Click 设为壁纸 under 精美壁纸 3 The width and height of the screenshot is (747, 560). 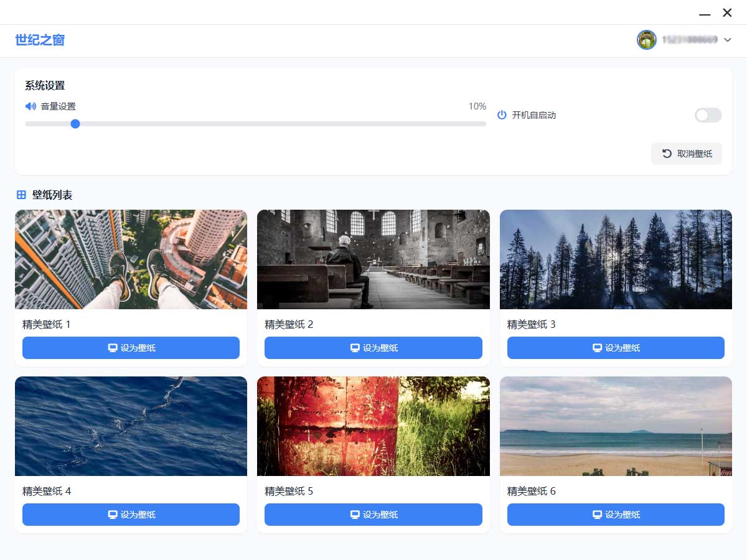(x=616, y=348)
